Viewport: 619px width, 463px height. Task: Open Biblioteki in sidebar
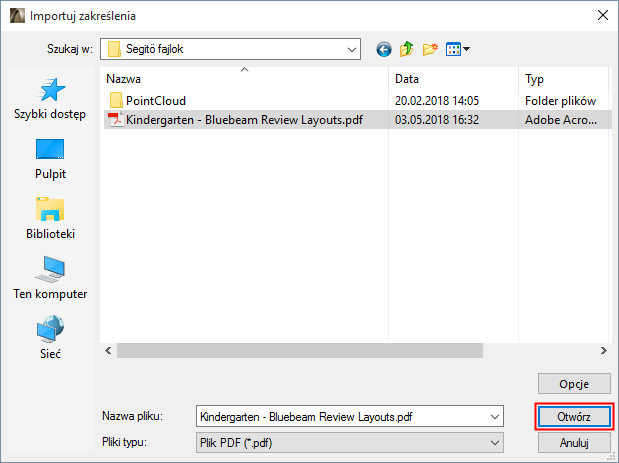click(x=50, y=218)
